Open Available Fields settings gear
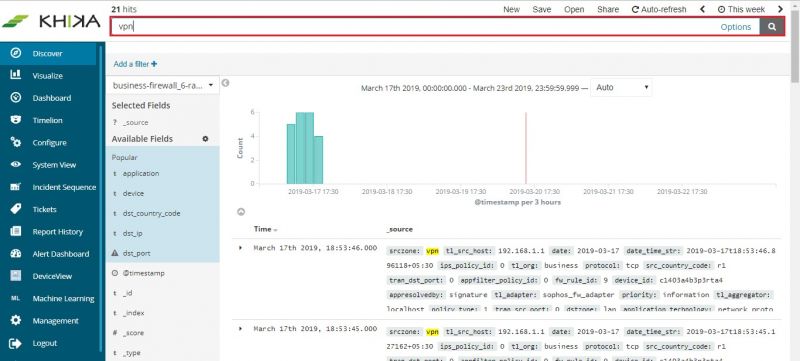This screenshot has width=800, height=361. click(x=205, y=139)
